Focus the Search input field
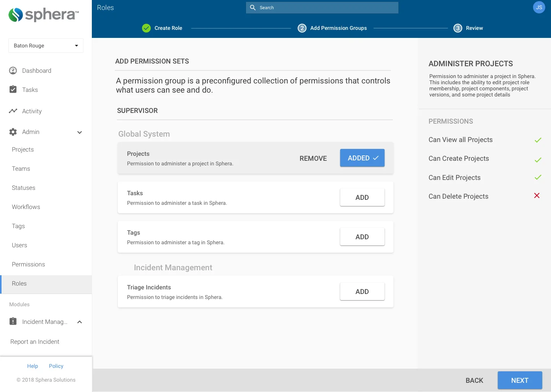This screenshot has width=551, height=392. click(322, 8)
